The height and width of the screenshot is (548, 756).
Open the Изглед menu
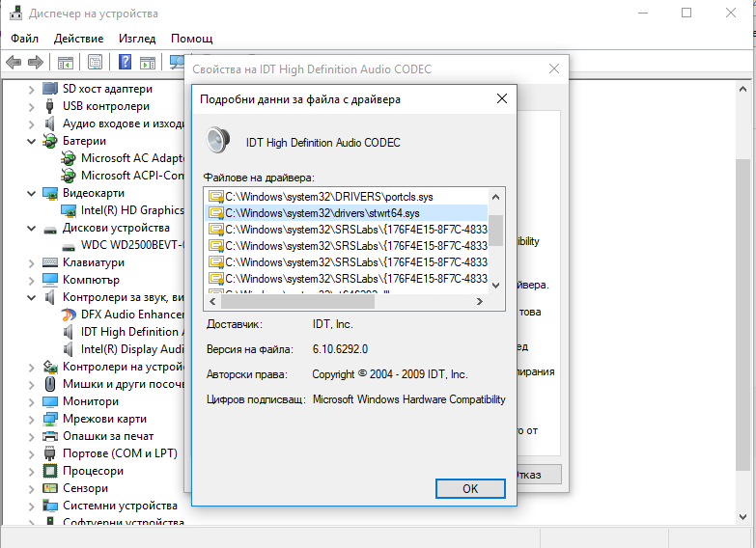click(137, 39)
